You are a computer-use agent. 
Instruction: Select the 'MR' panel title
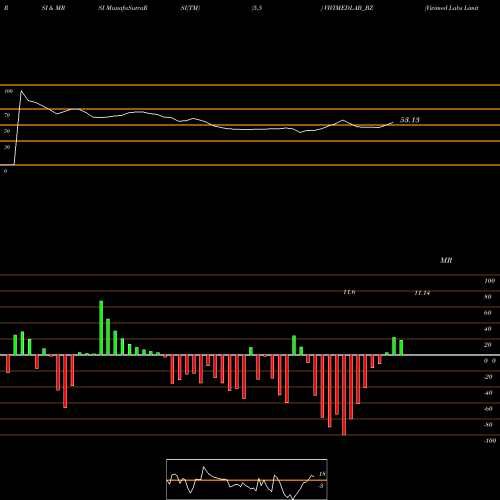tap(446, 260)
